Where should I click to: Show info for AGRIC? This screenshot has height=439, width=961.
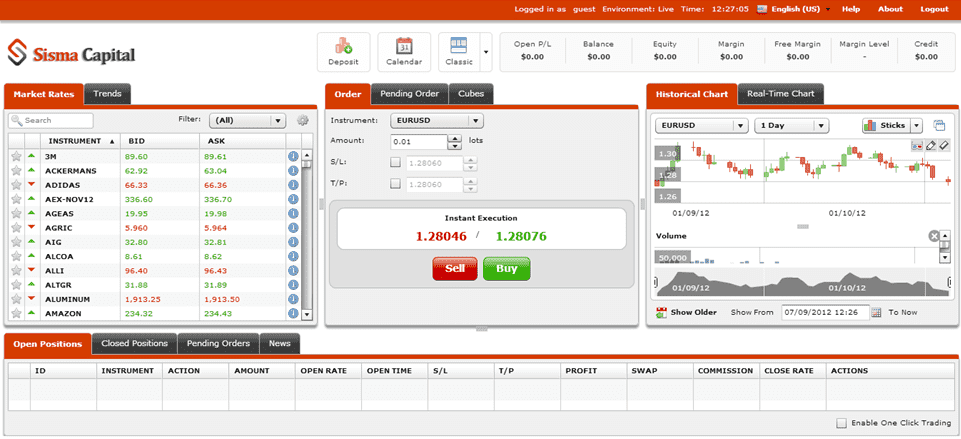click(x=293, y=227)
